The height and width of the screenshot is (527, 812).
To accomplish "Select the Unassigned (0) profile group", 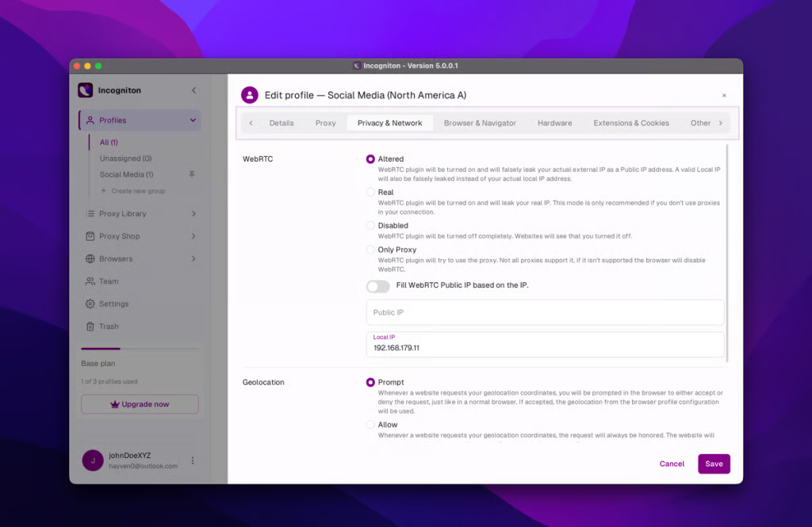I will [x=125, y=158].
